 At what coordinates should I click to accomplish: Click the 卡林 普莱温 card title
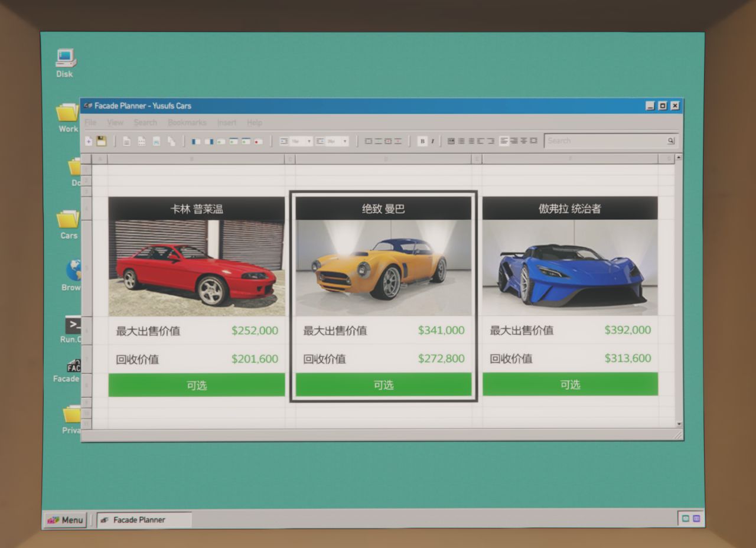pos(197,209)
